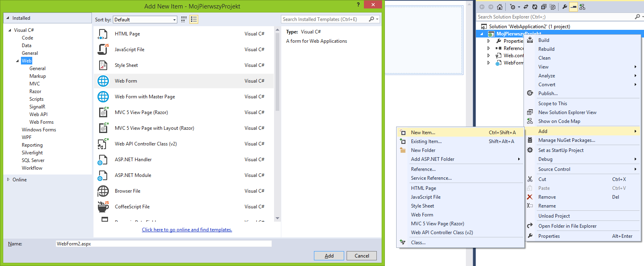644x266 pixels.
Task: Choose Rebuild in the project context menu
Action: pyautogui.click(x=582, y=49)
